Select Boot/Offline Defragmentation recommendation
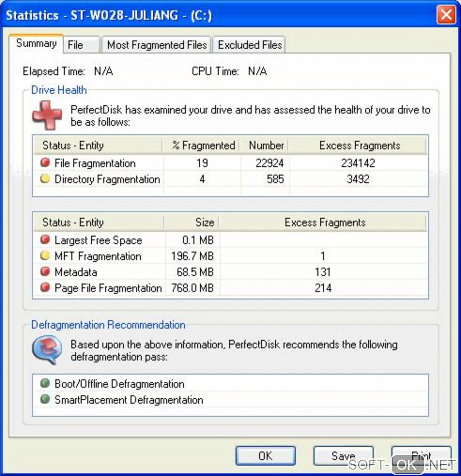Screen dimensions: 461x476 (120, 384)
